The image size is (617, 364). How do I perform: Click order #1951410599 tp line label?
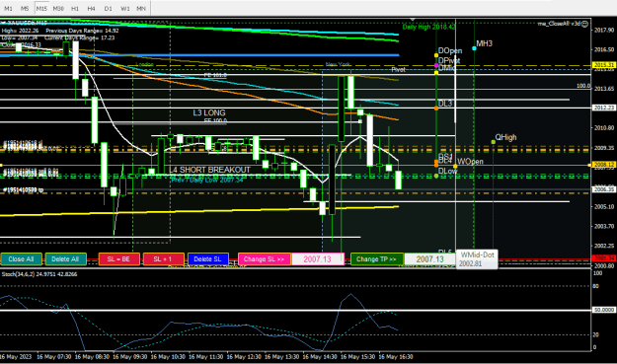click(x=24, y=190)
